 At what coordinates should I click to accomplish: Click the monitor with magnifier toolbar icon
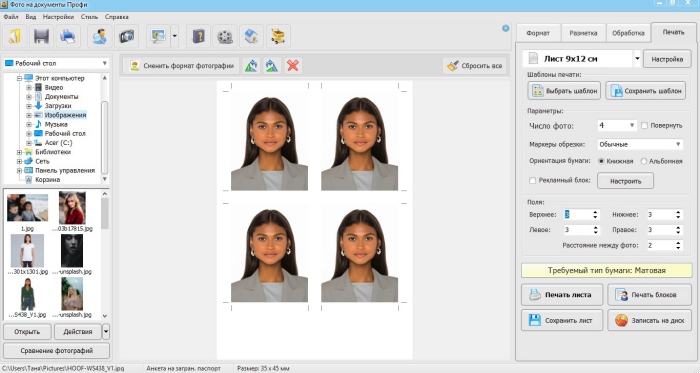[x=158, y=36]
